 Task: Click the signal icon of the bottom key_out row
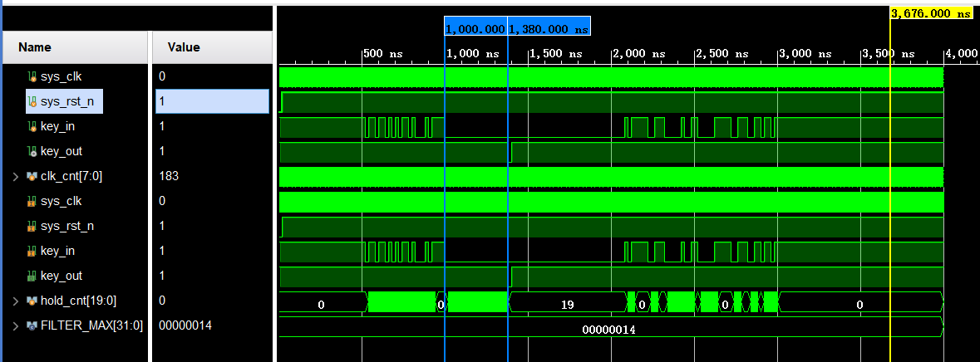coord(32,276)
